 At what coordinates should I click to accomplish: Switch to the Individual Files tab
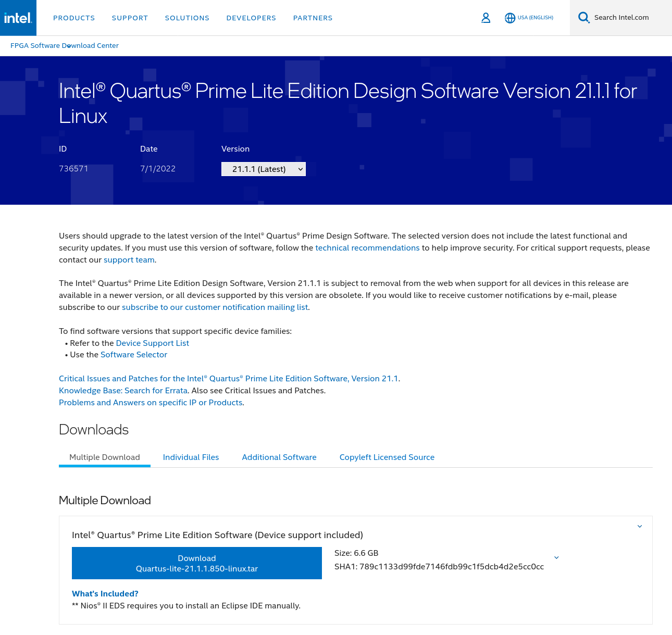click(x=191, y=457)
